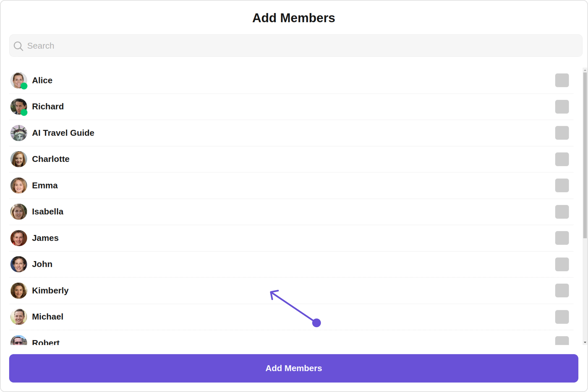588x392 pixels.
Task: Tick the AI Travel Guide checkbox
Action: (x=562, y=133)
